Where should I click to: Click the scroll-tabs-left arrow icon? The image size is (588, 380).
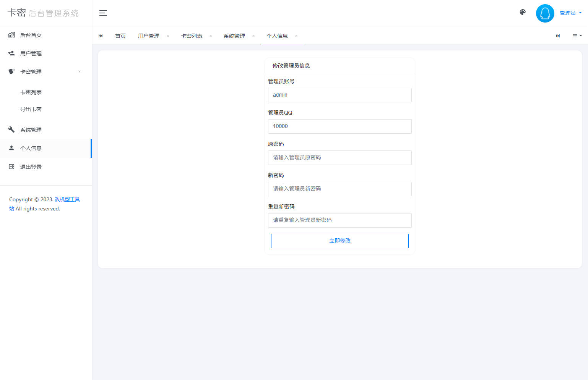click(101, 36)
